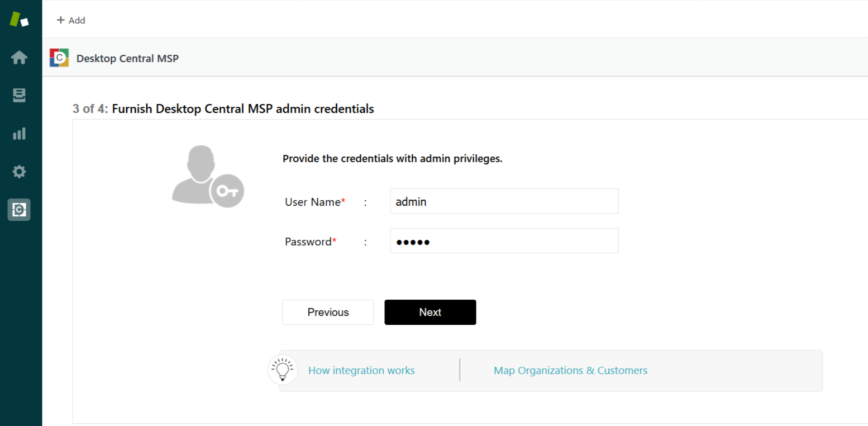Click the Zoho Desk logo

tap(19, 19)
